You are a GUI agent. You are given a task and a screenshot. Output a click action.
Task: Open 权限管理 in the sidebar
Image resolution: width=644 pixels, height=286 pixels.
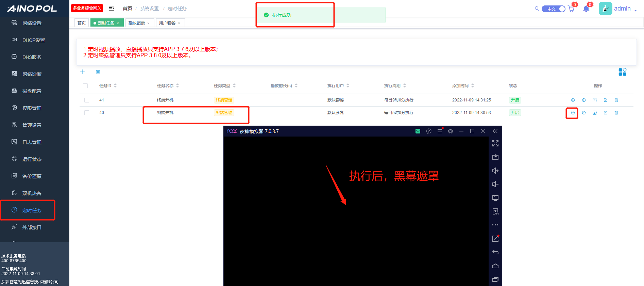pos(35,108)
